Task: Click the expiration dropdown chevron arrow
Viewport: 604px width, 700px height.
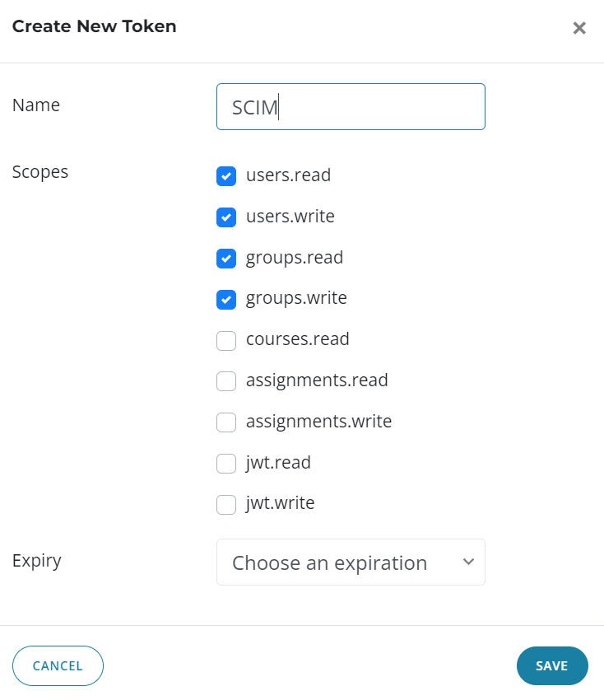Action: 468,562
